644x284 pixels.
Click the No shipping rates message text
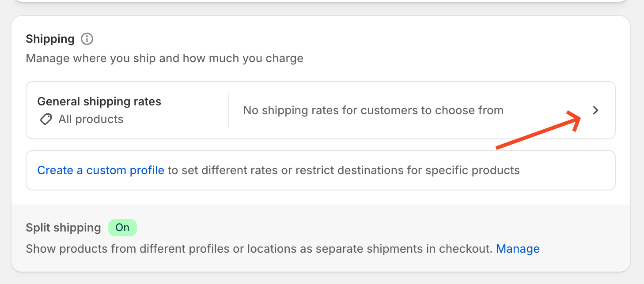[373, 110]
